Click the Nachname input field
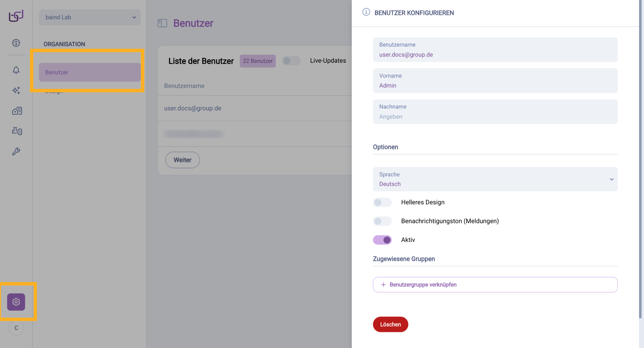Screen dimensions: 644x348 [495, 116]
